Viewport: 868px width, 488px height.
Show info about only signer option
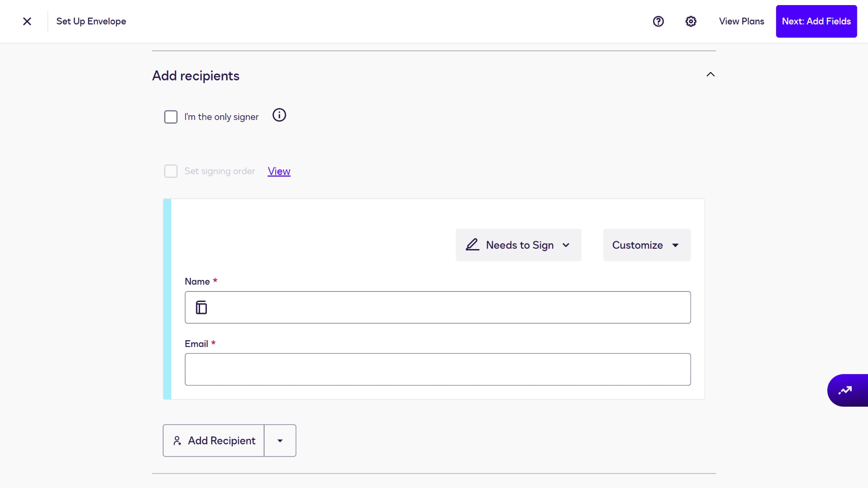pyautogui.click(x=279, y=115)
